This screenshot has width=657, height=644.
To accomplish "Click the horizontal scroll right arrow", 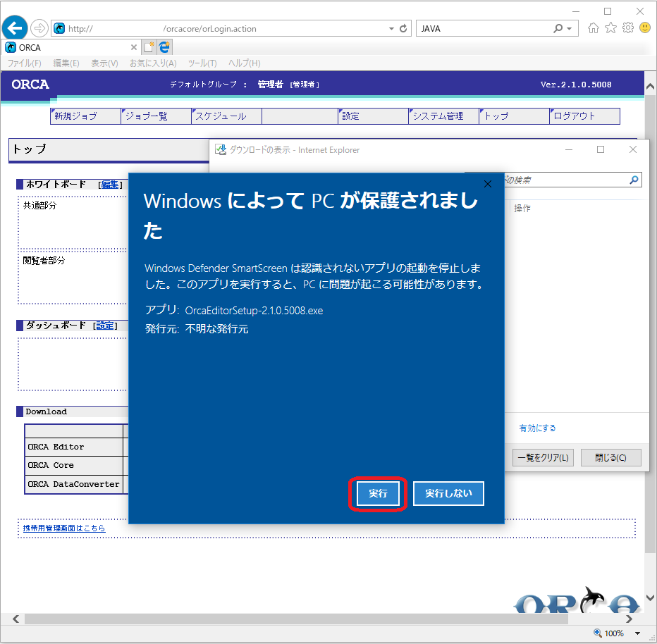I will pyautogui.click(x=629, y=619).
